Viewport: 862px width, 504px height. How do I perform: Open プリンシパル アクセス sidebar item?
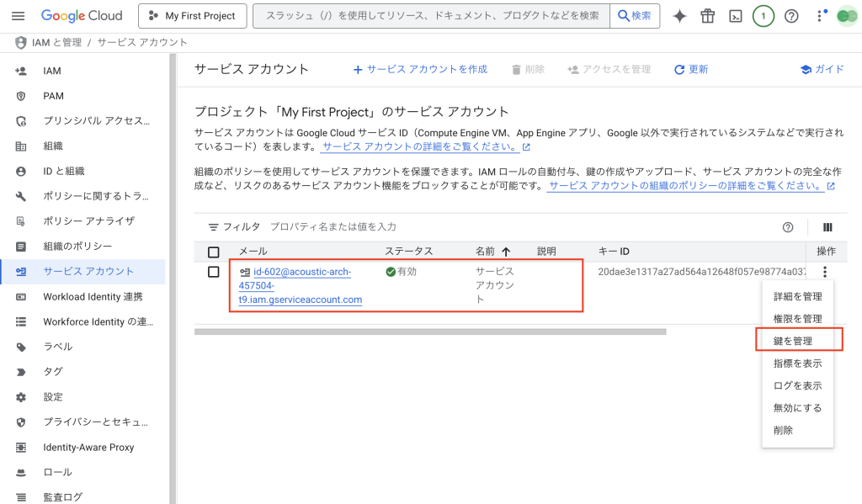83,121
